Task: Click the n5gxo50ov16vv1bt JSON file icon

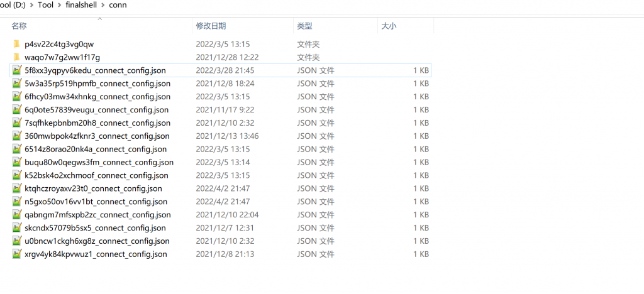Action: [x=16, y=201]
